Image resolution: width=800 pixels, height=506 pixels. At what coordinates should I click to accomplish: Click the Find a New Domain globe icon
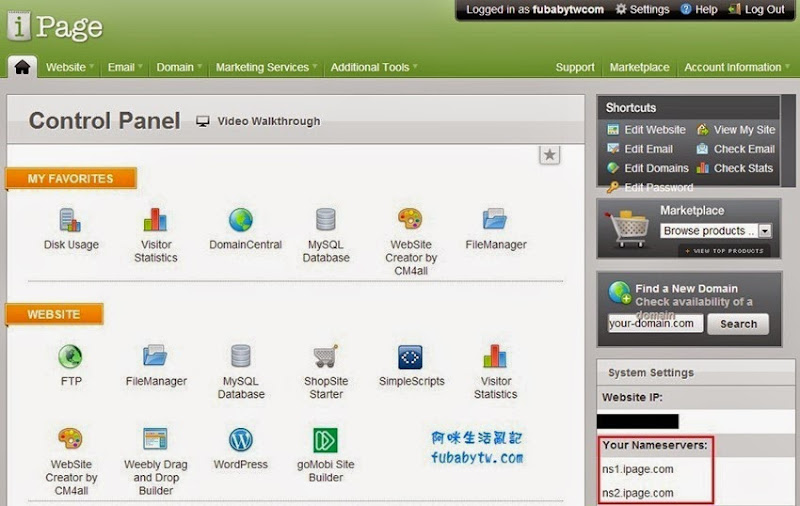[619, 293]
